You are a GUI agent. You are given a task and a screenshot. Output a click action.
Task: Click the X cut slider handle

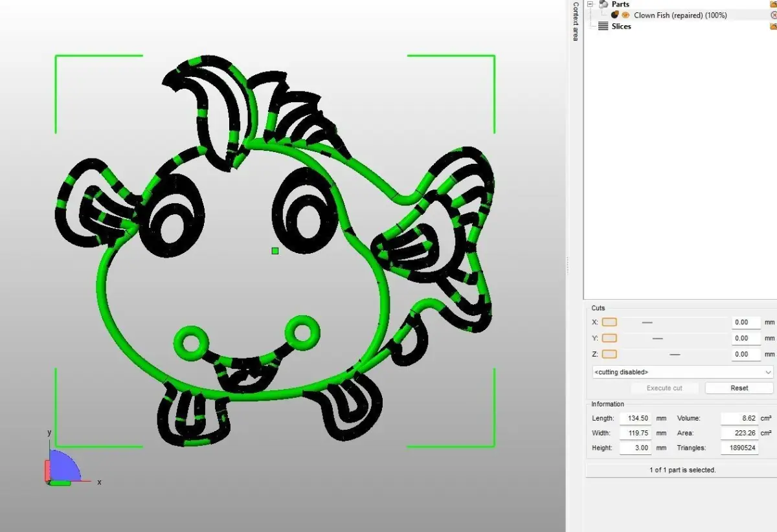pos(647,322)
